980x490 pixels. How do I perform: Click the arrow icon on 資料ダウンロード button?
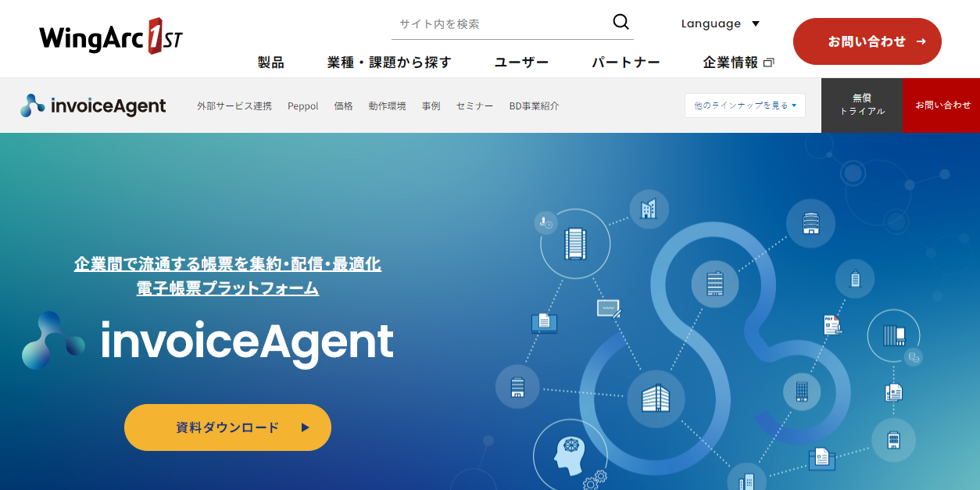point(306,427)
